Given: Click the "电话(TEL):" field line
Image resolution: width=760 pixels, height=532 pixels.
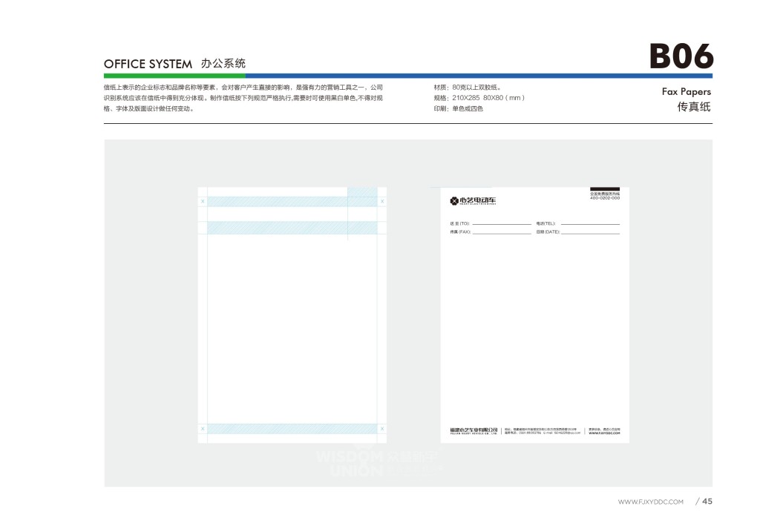Looking at the screenshot, I should 577,224.
